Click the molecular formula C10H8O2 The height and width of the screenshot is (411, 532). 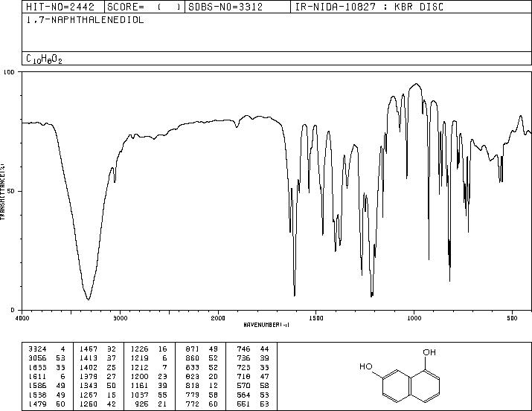click(x=44, y=59)
